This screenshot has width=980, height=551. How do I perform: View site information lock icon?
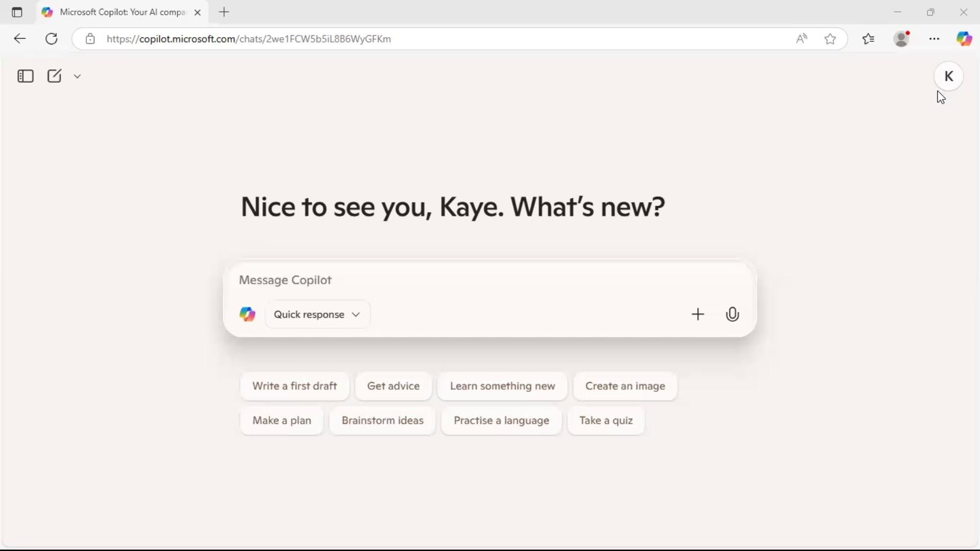[x=90, y=39]
